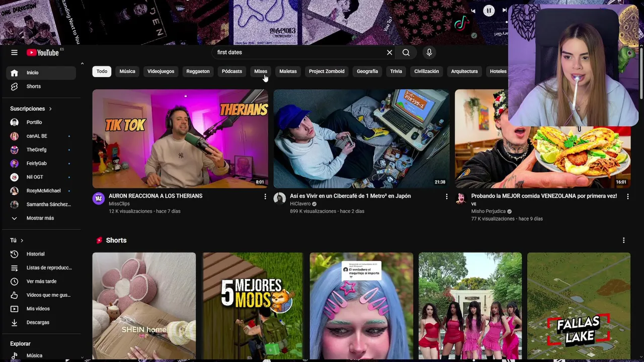This screenshot has width=644, height=362.
Task: Open Samantha Sánchez channel in subscriptions
Action: (x=41, y=204)
